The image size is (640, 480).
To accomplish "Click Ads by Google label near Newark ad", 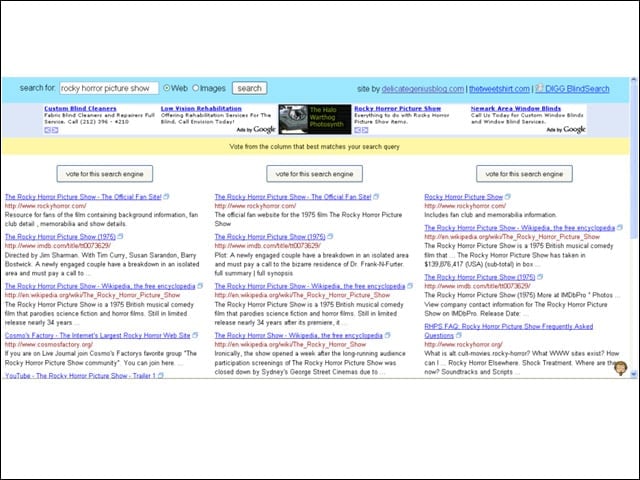I will pos(566,129).
